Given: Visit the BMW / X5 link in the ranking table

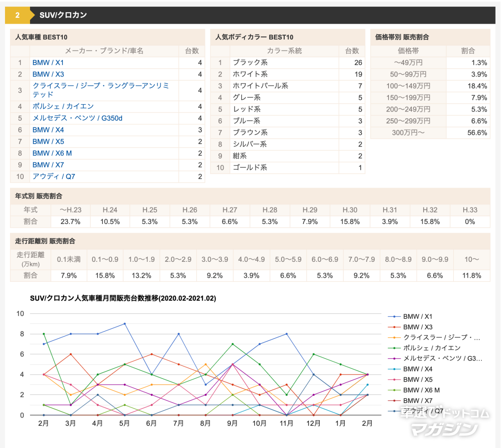Looking at the screenshot, I should pyautogui.click(x=48, y=142).
